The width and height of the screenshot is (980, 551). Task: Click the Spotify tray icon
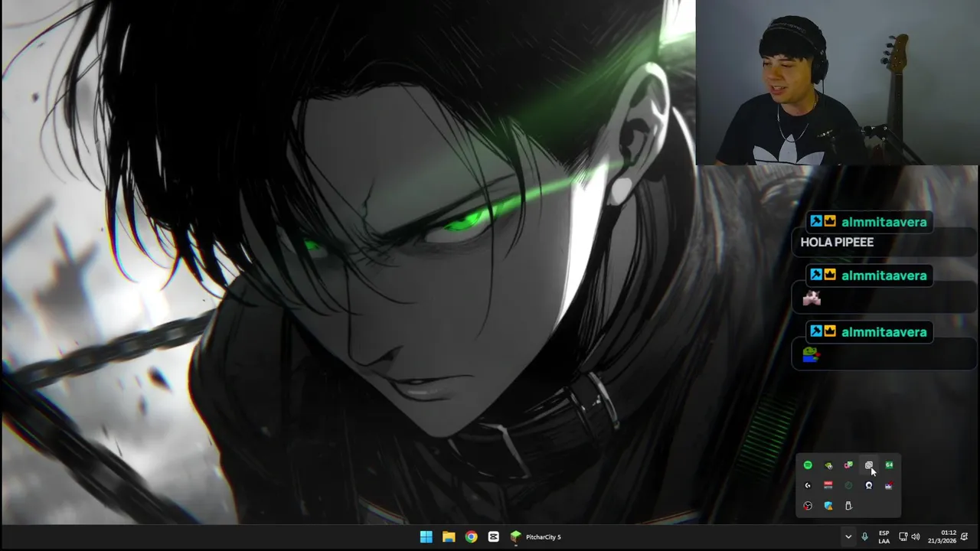(x=808, y=465)
